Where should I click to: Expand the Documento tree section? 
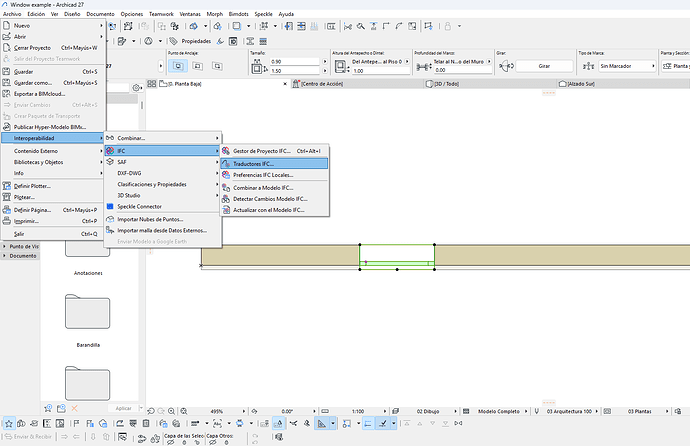pos(4,256)
